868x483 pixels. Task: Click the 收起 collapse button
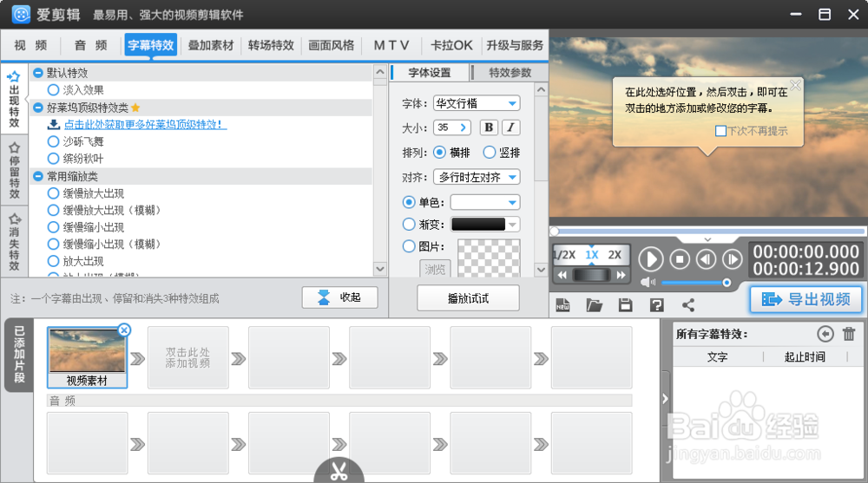click(340, 297)
